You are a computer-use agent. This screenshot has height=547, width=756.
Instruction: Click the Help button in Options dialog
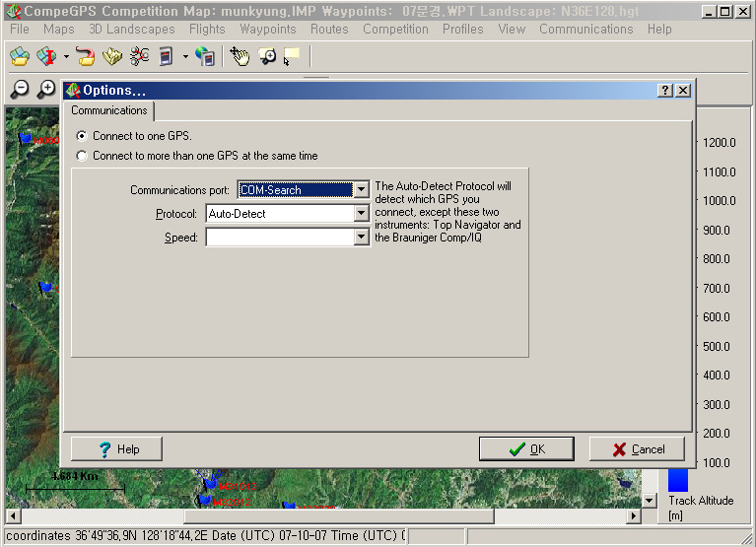(116, 449)
